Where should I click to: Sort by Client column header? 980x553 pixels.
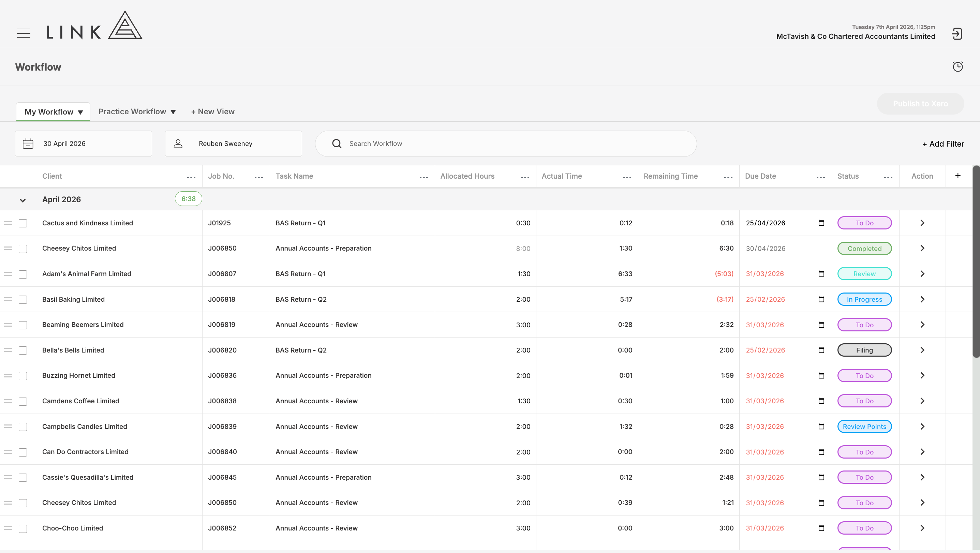52,176
